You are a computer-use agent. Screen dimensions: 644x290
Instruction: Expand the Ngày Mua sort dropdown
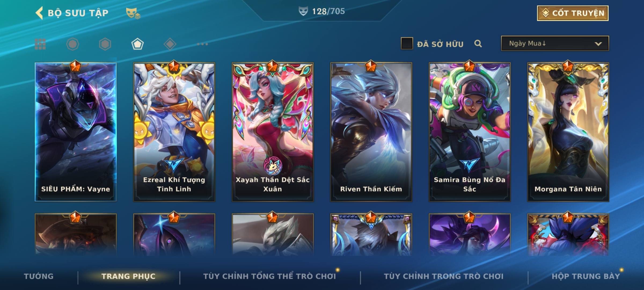(555, 43)
